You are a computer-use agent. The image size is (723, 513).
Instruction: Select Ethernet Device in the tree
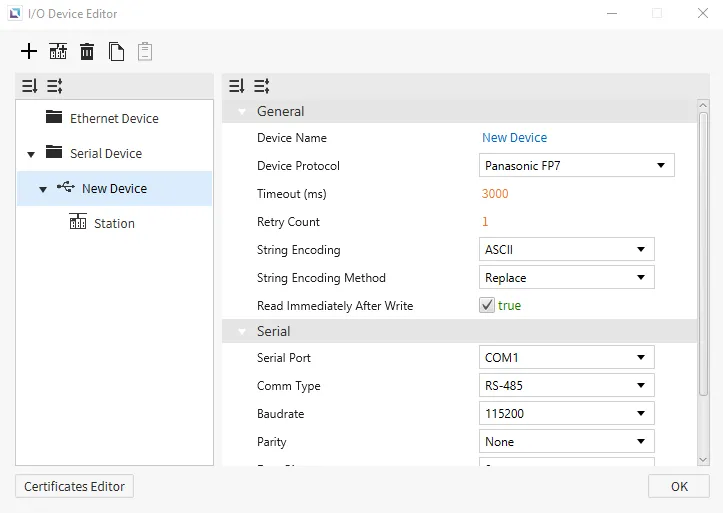[x=113, y=118]
